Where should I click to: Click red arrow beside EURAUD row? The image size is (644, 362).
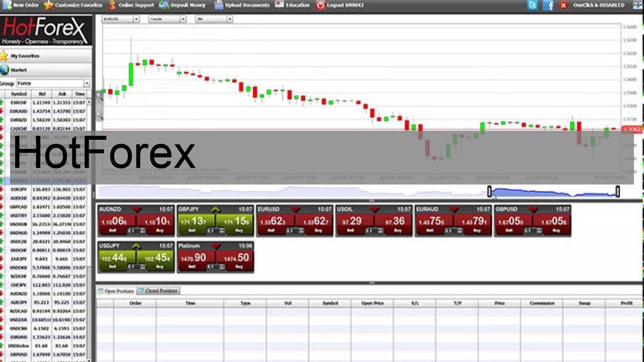pyautogui.click(x=2, y=111)
